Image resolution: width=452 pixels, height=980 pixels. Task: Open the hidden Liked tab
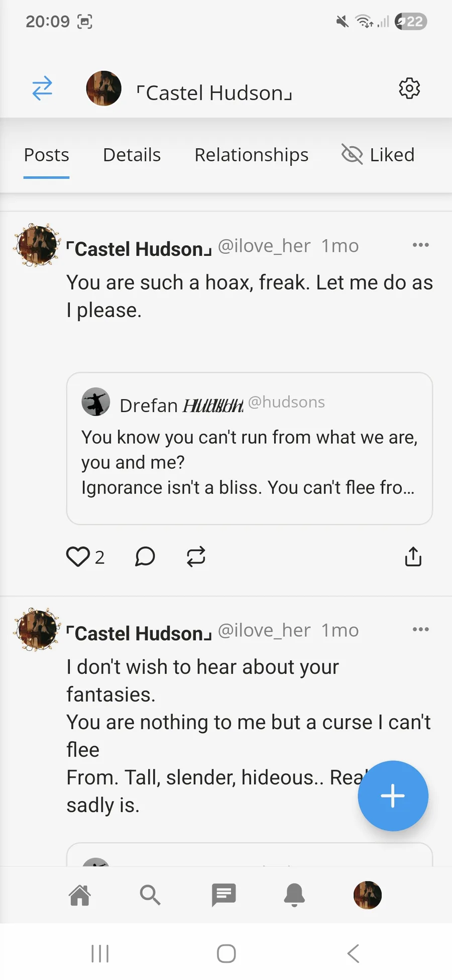point(379,155)
